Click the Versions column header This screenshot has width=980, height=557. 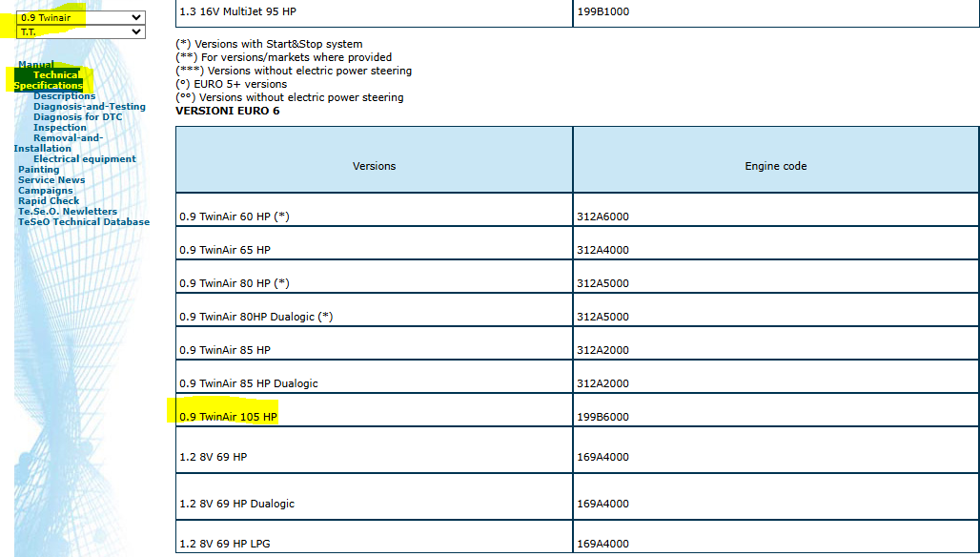coord(374,166)
